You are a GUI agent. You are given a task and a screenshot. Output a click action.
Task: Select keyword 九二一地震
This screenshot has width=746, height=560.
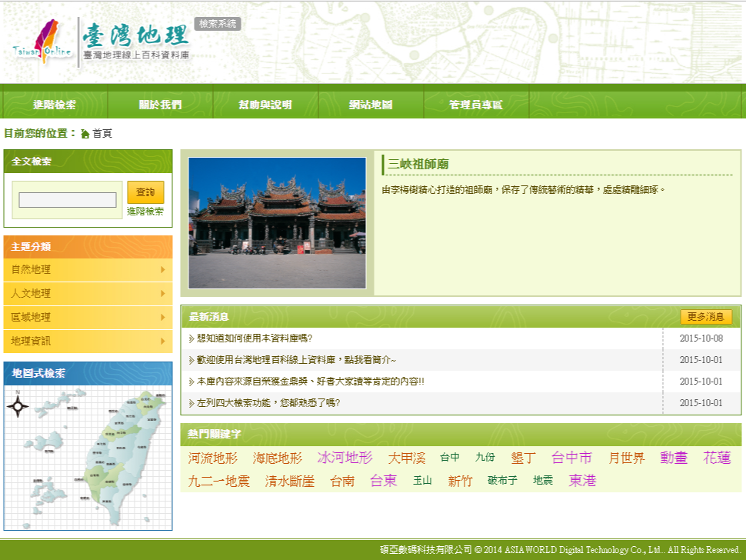[x=219, y=481]
